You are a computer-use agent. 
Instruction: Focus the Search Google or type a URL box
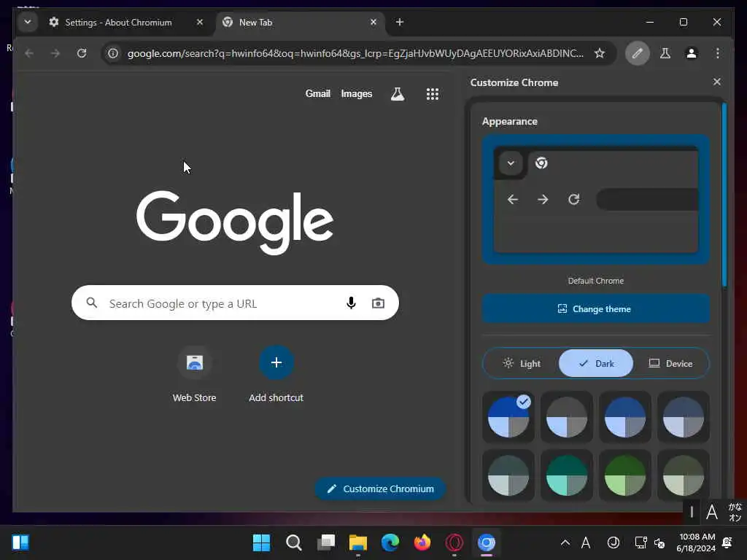click(235, 303)
